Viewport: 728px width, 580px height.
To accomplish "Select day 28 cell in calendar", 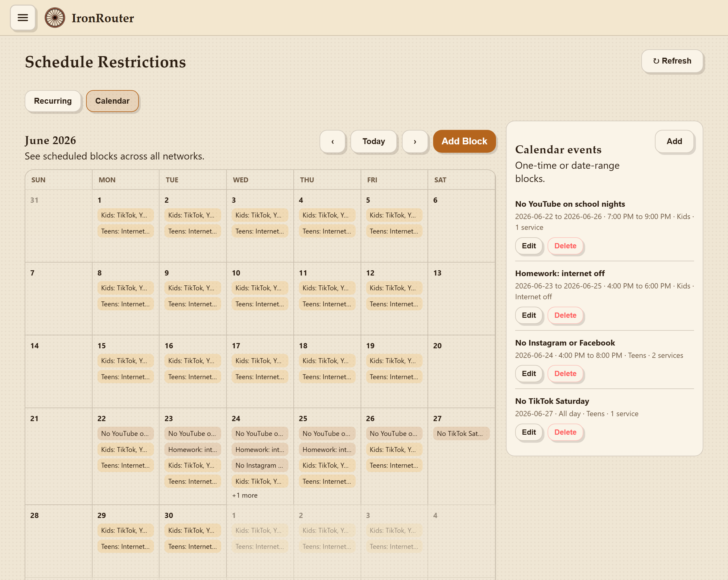I will [59, 541].
